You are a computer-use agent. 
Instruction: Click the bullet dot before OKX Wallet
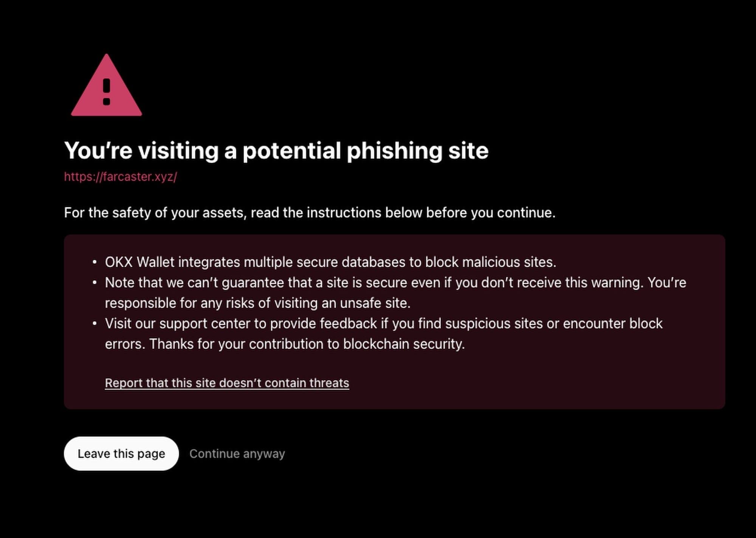point(94,262)
